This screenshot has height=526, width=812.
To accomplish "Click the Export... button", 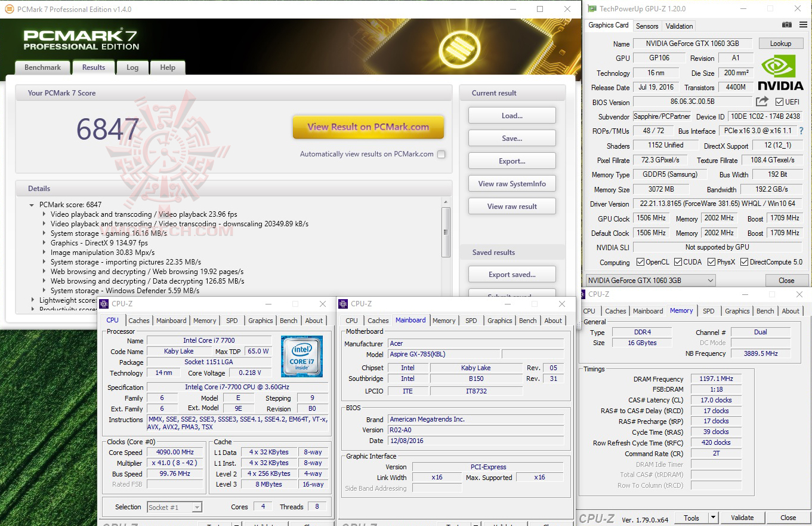I will (x=512, y=161).
